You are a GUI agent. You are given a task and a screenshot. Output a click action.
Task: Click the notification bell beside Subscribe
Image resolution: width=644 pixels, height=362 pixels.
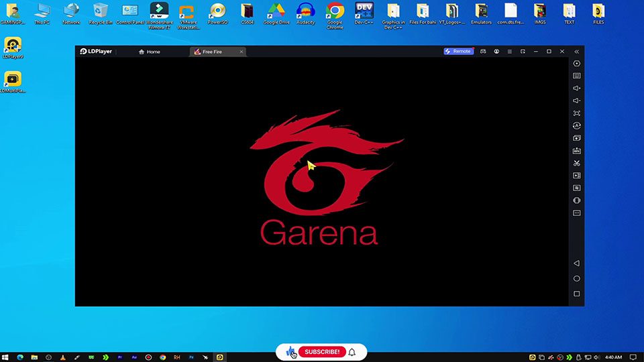coord(352,352)
